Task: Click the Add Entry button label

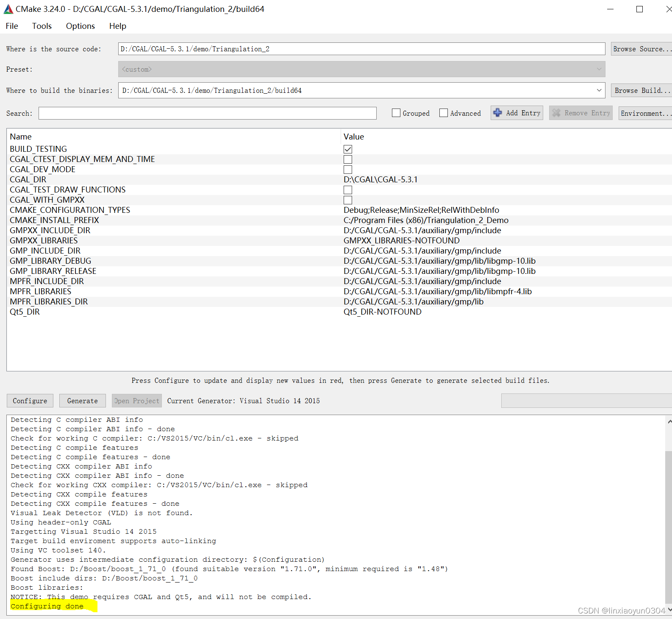Action: [x=523, y=113]
